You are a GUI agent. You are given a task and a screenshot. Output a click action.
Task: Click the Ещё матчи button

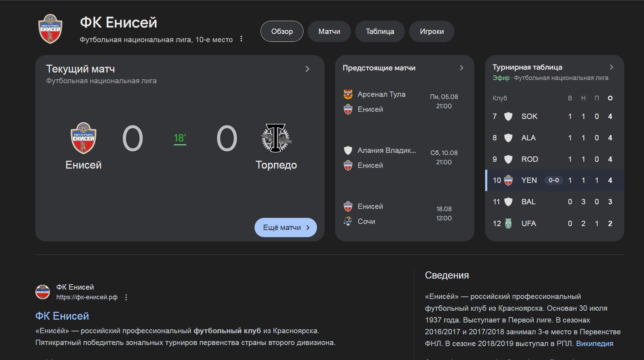pyautogui.click(x=286, y=227)
